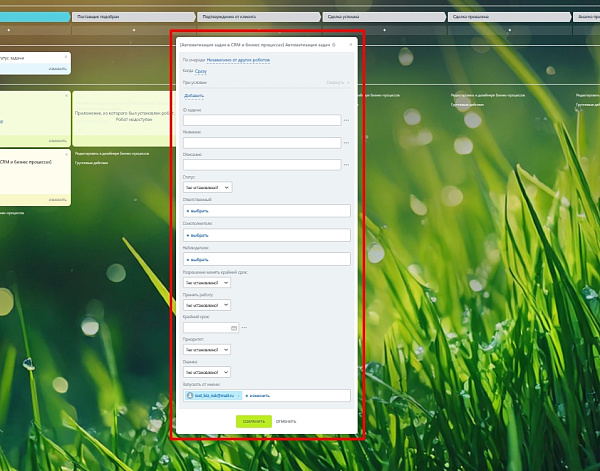Image resolution: width=600 pixels, height=471 pixels.
Task: Click Сохранить to save the robot
Action: point(254,421)
